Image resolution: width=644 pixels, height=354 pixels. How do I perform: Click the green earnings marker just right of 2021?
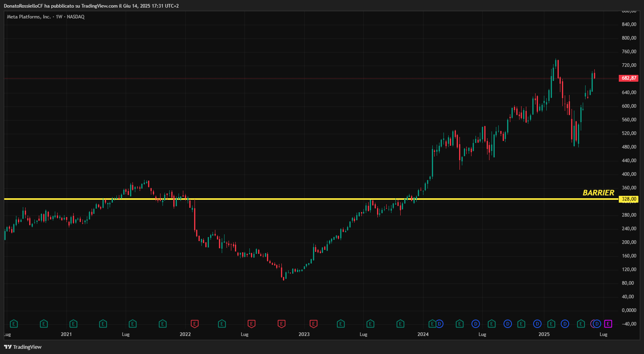pyautogui.click(x=73, y=324)
